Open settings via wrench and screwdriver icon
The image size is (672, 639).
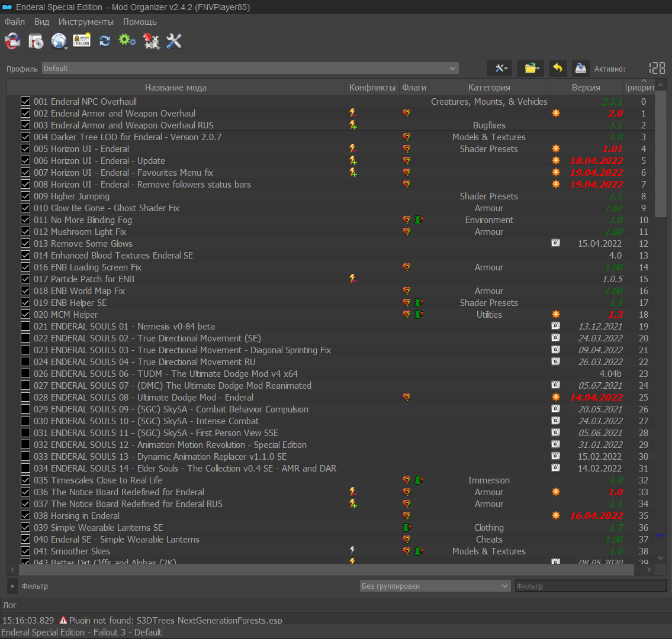[x=174, y=41]
